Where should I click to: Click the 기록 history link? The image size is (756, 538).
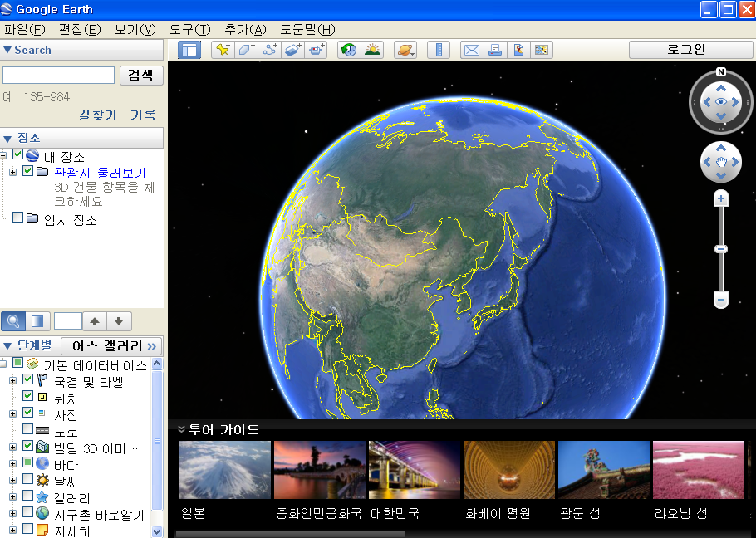pyautogui.click(x=143, y=114)
